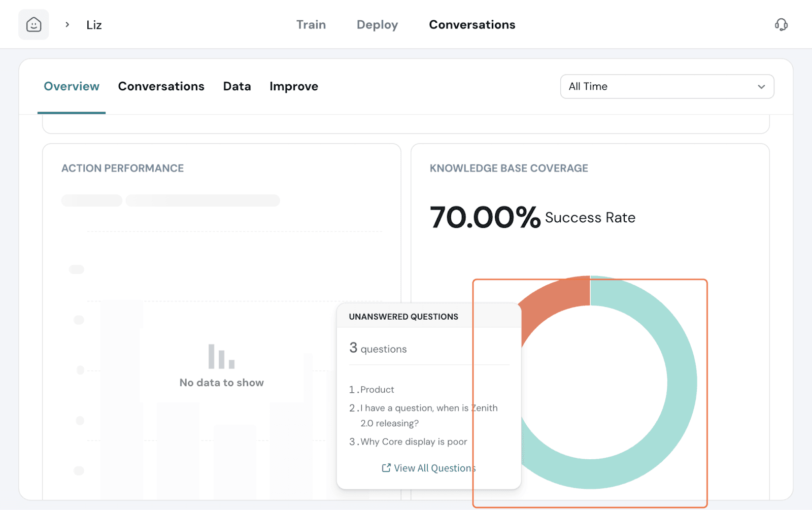This screenshot has height=510, width=812.
Task: Click the bar chart No data icon
Action: pyautogui.click(x=221, y=356)
